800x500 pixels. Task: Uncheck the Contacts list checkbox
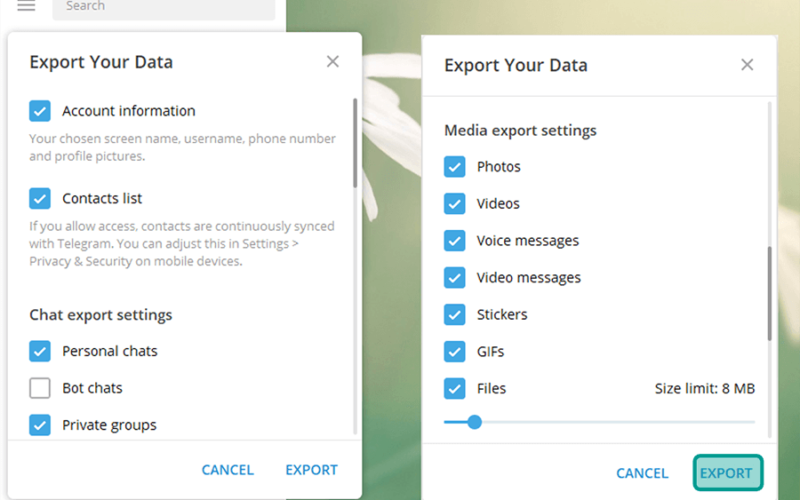click(40, 198)
